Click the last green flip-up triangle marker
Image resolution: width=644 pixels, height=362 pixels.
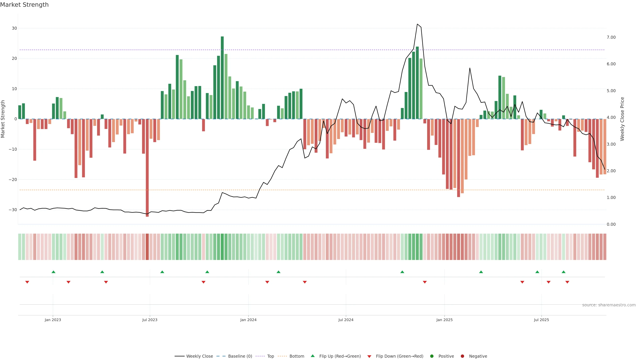(x=563, y=272)
